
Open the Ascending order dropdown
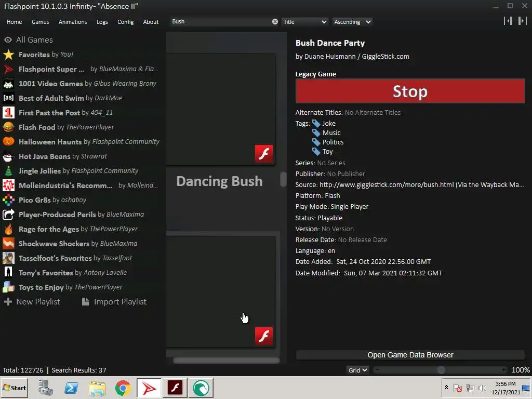tap(352, 22)
